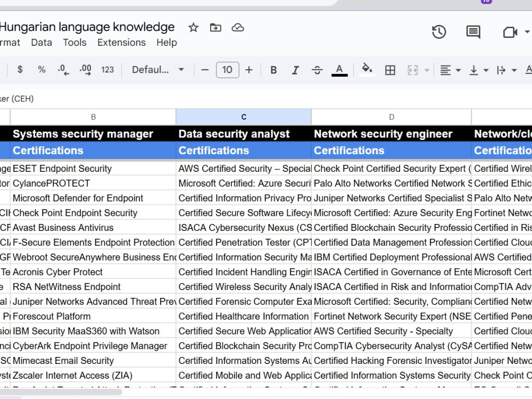Select Systems security manager header cell
The width and height of the screenshot is (532, 399).
93,134
